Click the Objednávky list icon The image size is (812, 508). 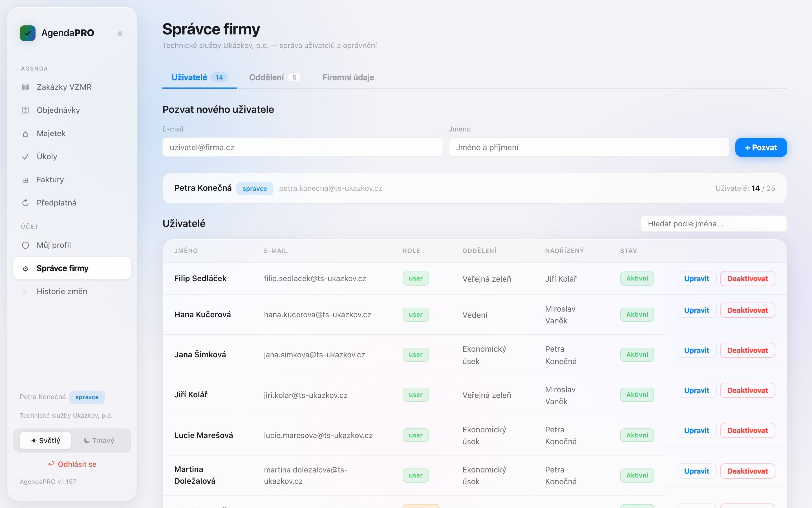point(25,110)
